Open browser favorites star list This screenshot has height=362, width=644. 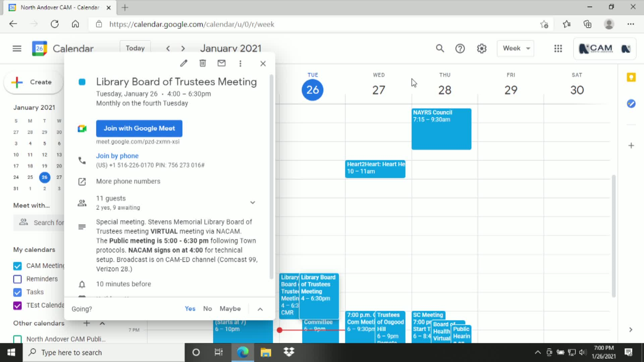(567, 24)
